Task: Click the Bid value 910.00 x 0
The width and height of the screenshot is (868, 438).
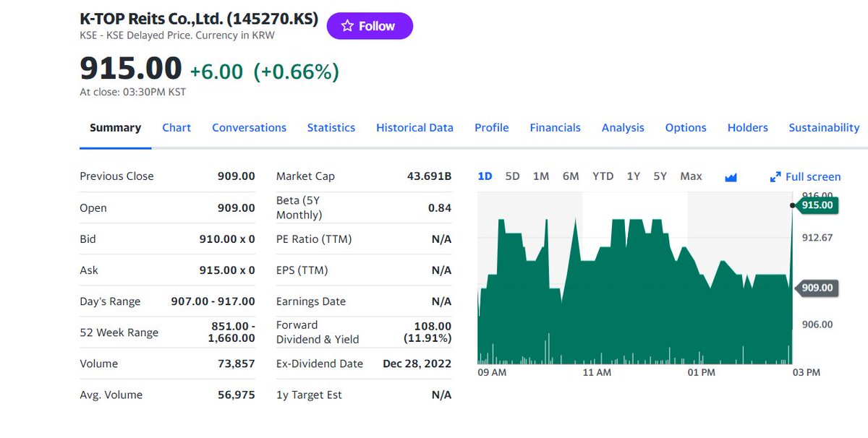Action: [x=227, y=239]
